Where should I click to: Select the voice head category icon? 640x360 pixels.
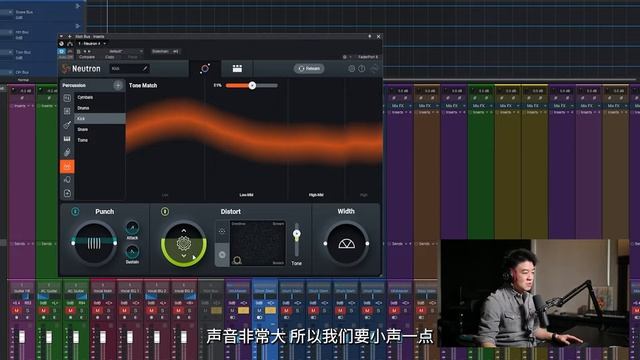coord(67,180)
